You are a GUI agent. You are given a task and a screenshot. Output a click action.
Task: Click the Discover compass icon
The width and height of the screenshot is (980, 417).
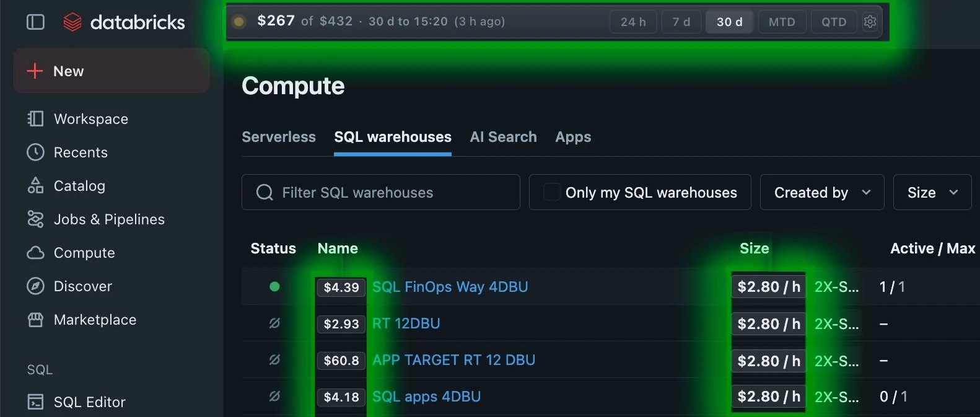point(35,286)
